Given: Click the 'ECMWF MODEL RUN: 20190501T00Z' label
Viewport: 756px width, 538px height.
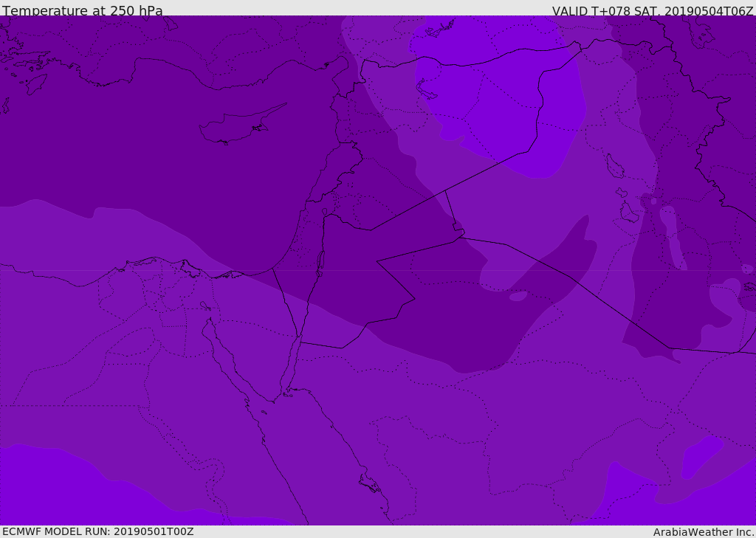Looking at the screenshot, I should click(x=98, y=531).
